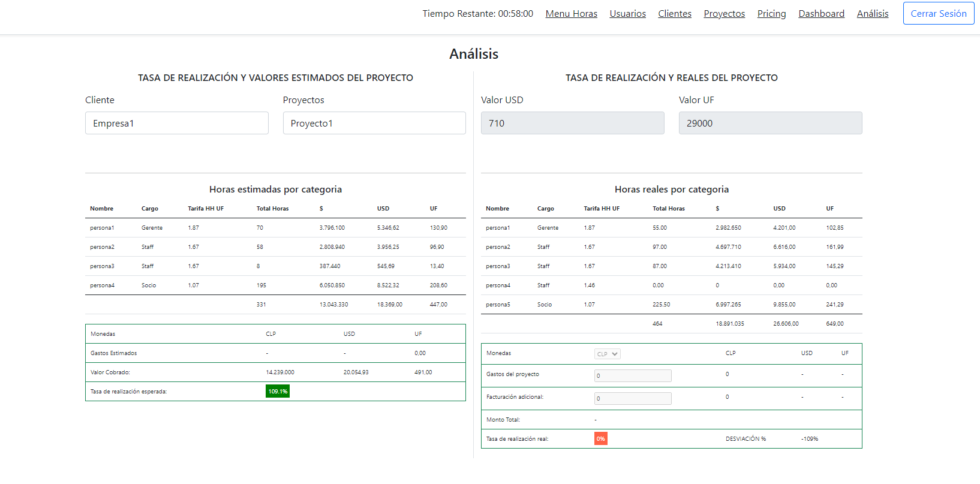Open the Pricing page

[x=771, y=13]
